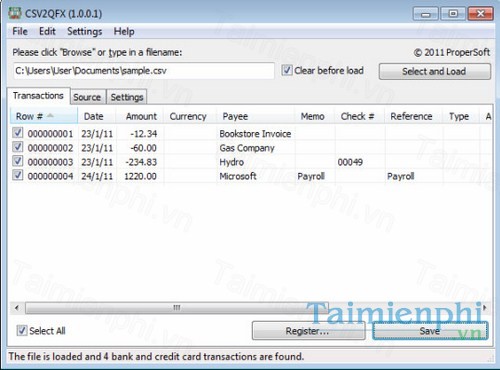
Task: Click the Save button
Action: click(x=430, y=331)
